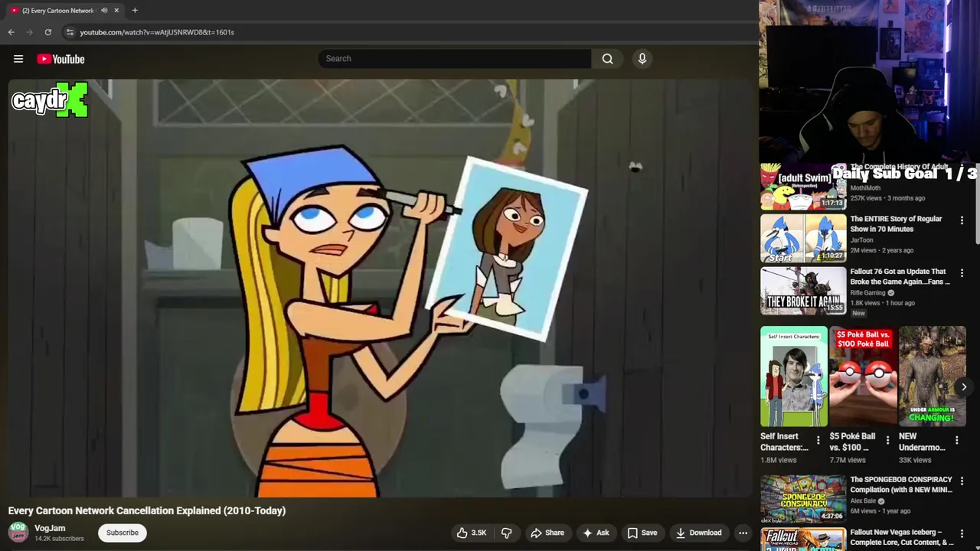This screenshot has width=980, height=551.
Task: Open Fallout New Vegas Iceberg title
Action: (x=902, y=537)
